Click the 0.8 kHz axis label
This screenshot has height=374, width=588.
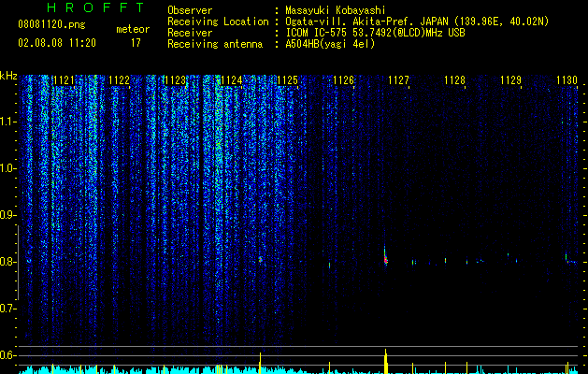tap(8, 262)
